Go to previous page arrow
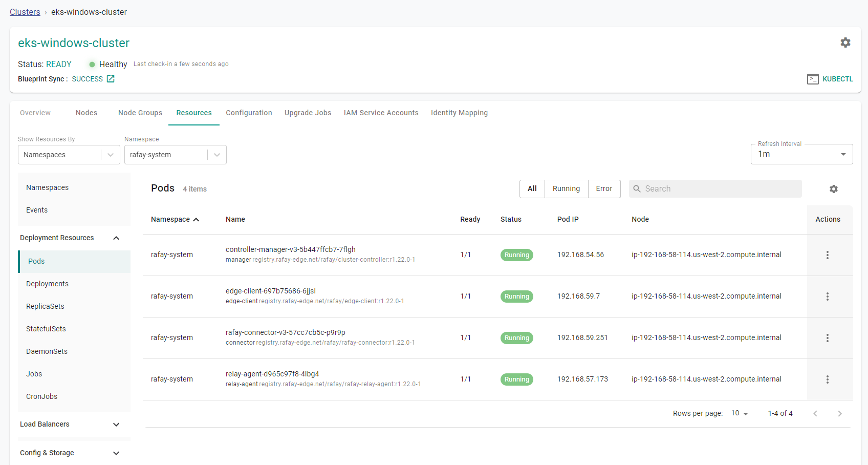The image size is (868, 465). 815,413
